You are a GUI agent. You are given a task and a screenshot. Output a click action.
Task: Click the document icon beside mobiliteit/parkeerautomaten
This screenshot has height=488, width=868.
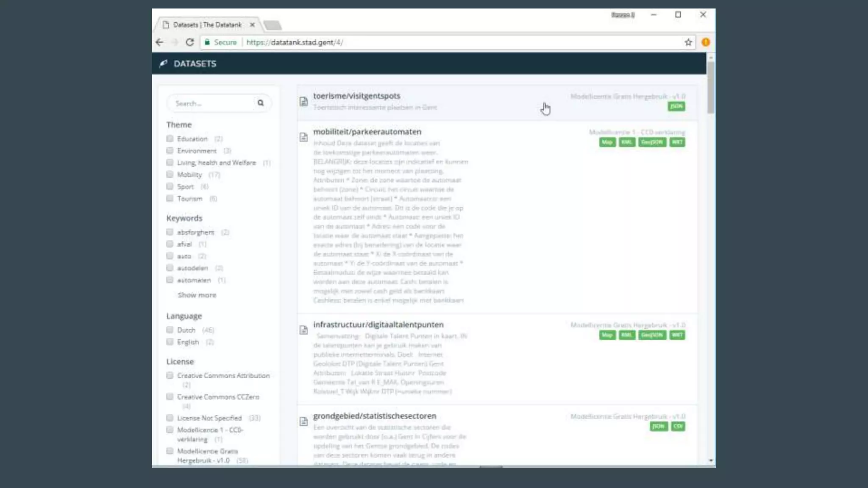click(303, 137)
